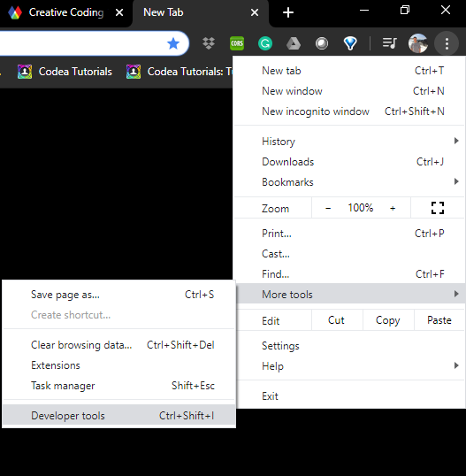Switch to the New Tab tab
This screenshot has height=476, width=466.
(x=200, y=12)
